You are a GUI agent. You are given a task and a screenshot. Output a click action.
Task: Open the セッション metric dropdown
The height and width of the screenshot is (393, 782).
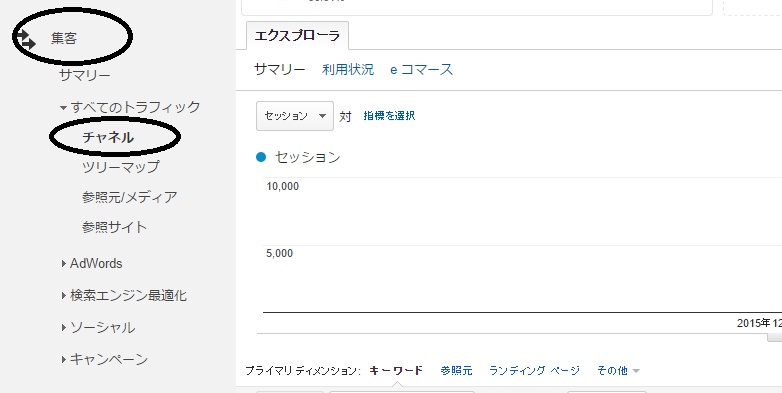coord(295,116)
